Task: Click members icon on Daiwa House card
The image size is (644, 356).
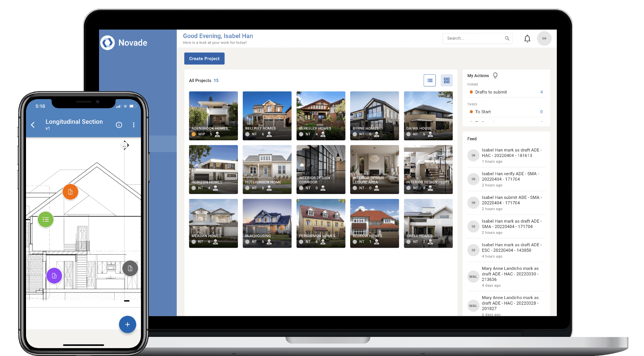Action: 430,134
